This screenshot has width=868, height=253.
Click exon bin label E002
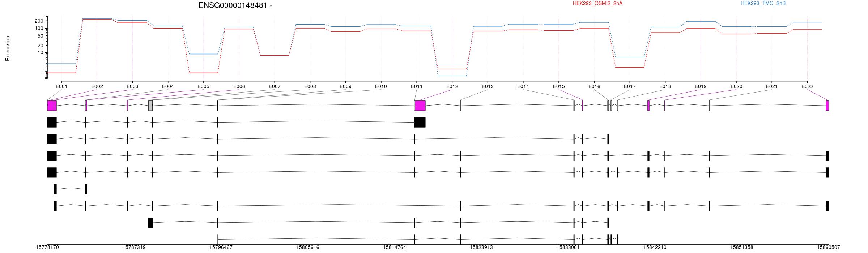point(97,86)
